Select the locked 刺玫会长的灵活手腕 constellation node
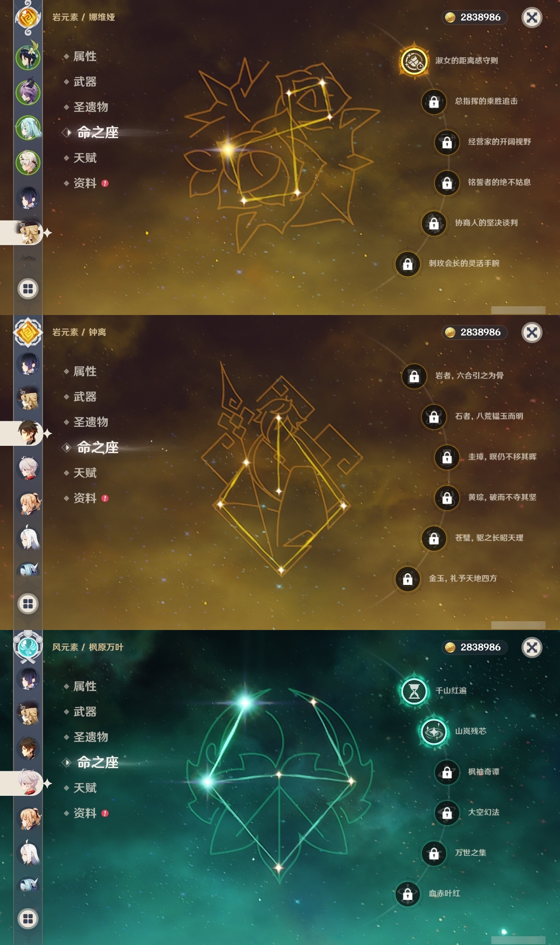This screenshot has width=560, height=945. [408, 264]
